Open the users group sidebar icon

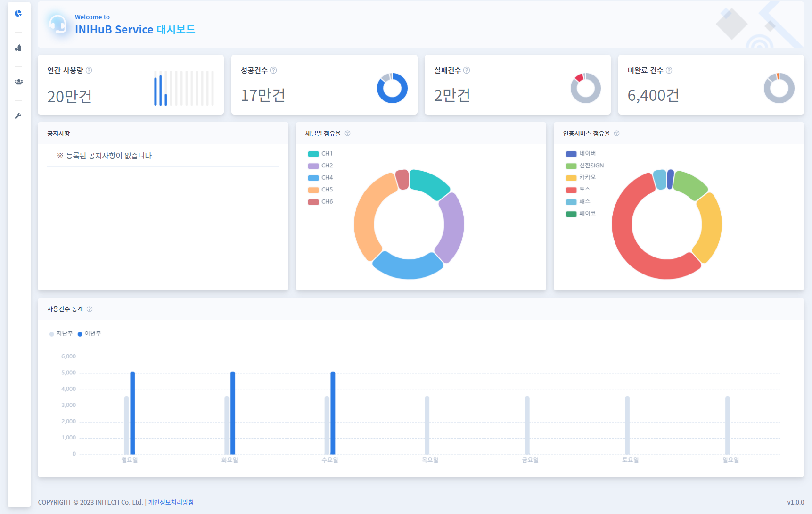click(18, 82)
